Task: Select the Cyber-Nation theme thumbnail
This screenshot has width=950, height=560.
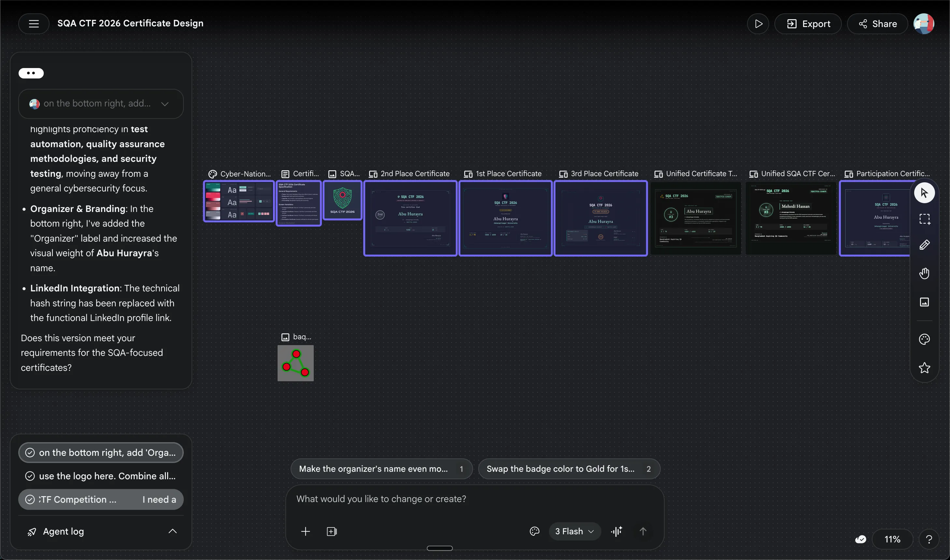Action: [238, 201]
